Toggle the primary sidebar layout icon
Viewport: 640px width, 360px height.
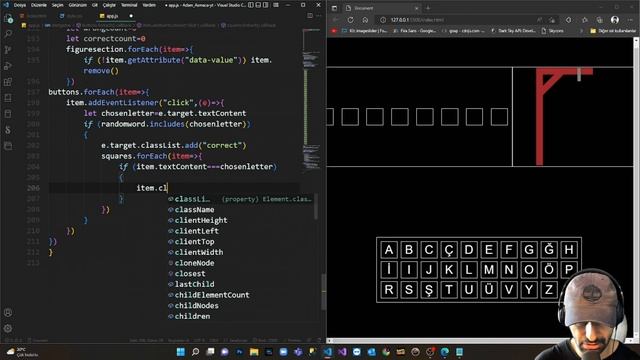tap(251, 5)
